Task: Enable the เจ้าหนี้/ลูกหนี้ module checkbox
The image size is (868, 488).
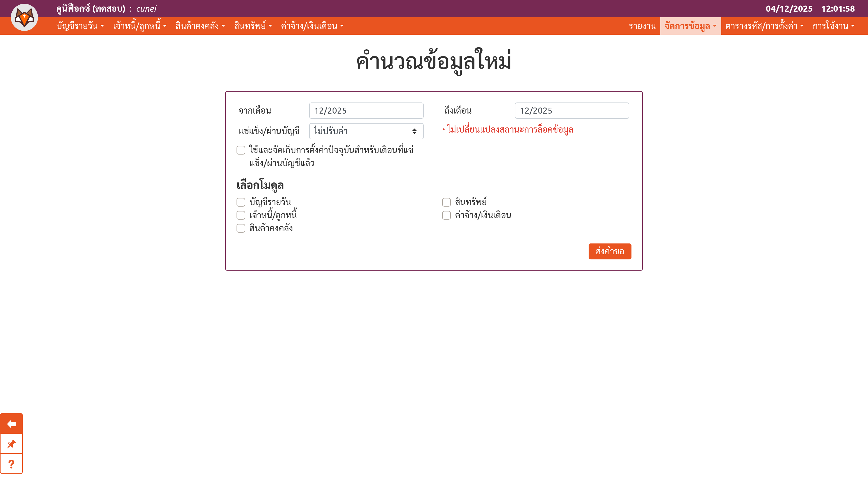Action: [241, 215]
